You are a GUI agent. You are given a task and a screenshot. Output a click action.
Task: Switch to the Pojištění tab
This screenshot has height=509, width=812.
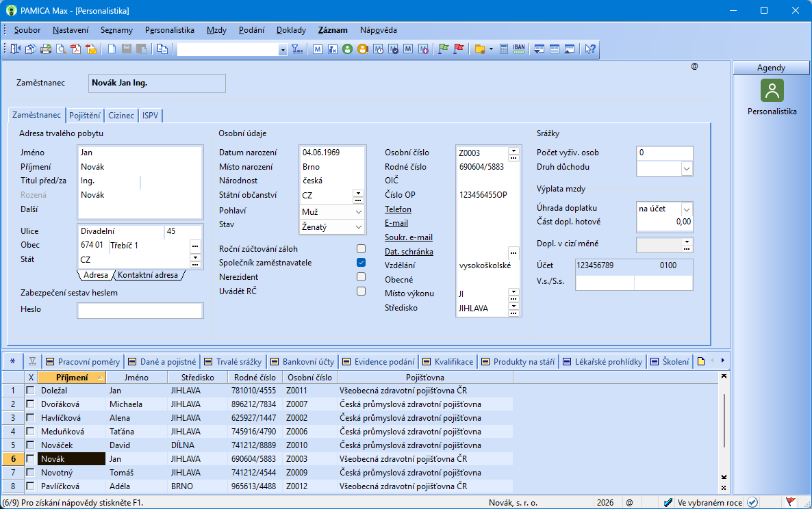[x=85, y=116]
